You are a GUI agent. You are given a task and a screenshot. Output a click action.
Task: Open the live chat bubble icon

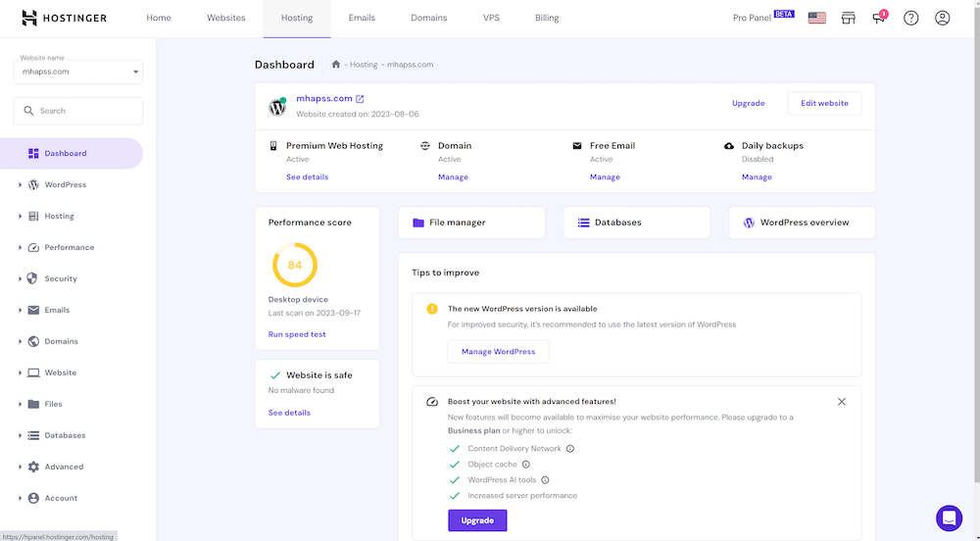[949, 517]
